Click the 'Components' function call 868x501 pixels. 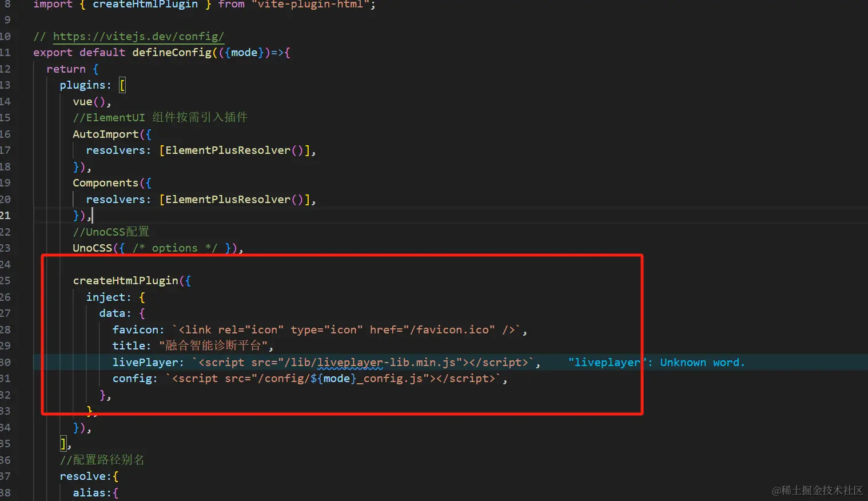pyautogui.click(x=106, y=183)
